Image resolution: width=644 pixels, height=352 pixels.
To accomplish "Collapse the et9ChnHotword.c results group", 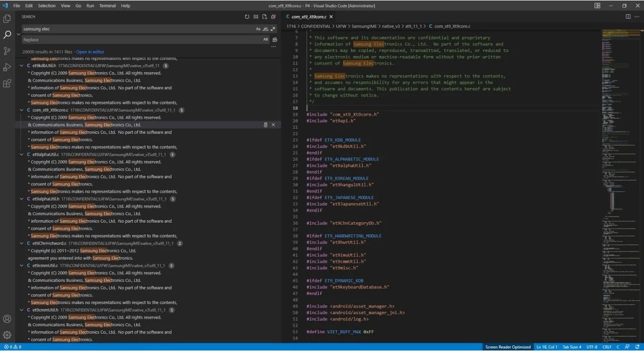I will 21,243.
